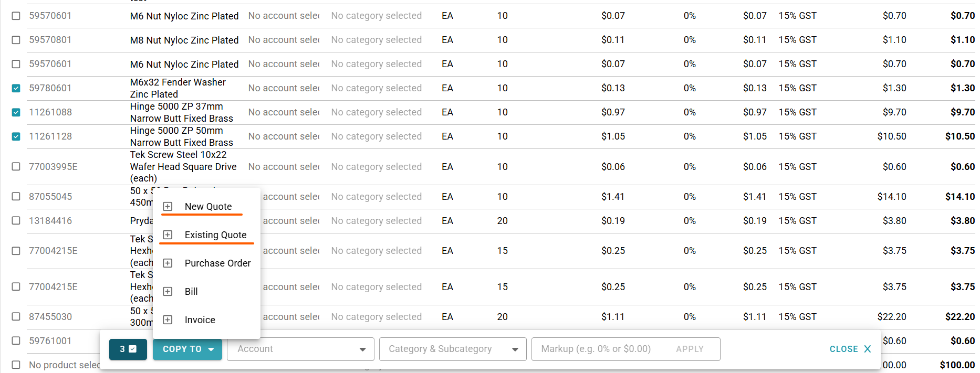Choose Purchase Order from the menu

217,263
